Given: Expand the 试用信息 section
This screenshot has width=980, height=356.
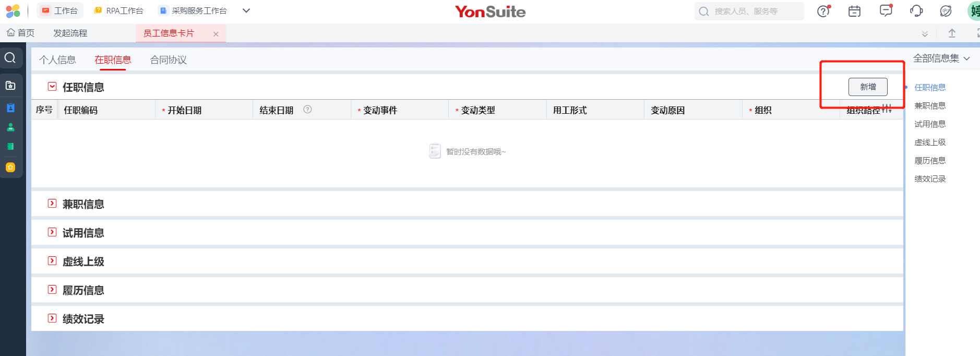Looking at the screenshot, I should tap(52, 232).
